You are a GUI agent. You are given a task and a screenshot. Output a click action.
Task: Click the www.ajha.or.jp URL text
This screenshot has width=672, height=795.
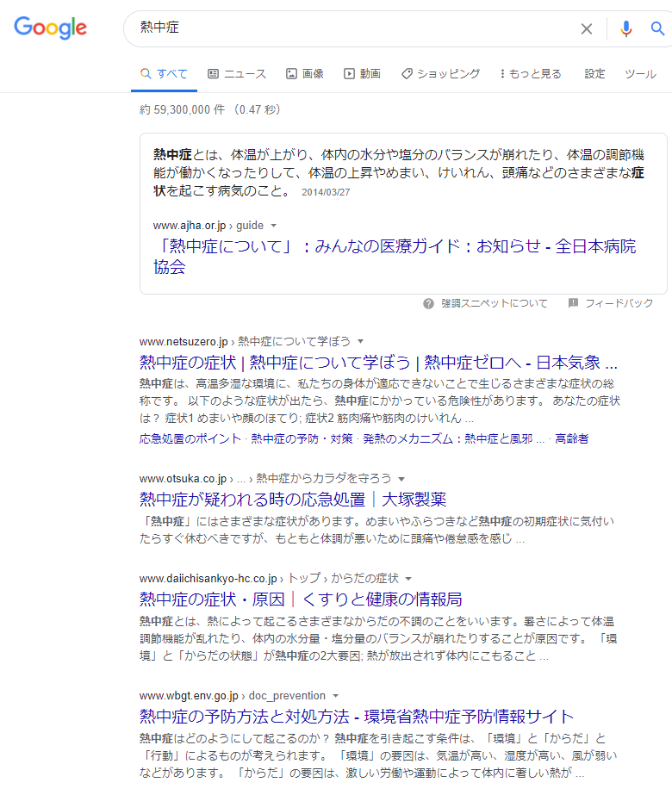pos(190,225)
